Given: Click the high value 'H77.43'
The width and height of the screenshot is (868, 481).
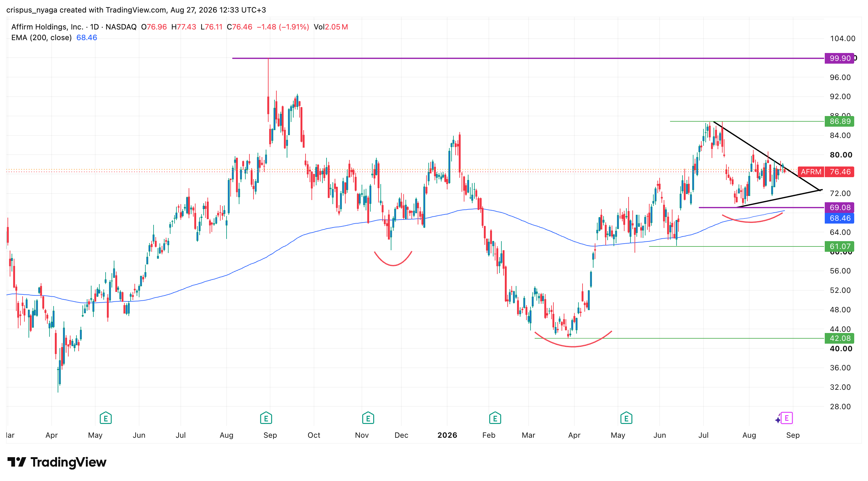Looking at the screenshot, I should coord(184,27).
